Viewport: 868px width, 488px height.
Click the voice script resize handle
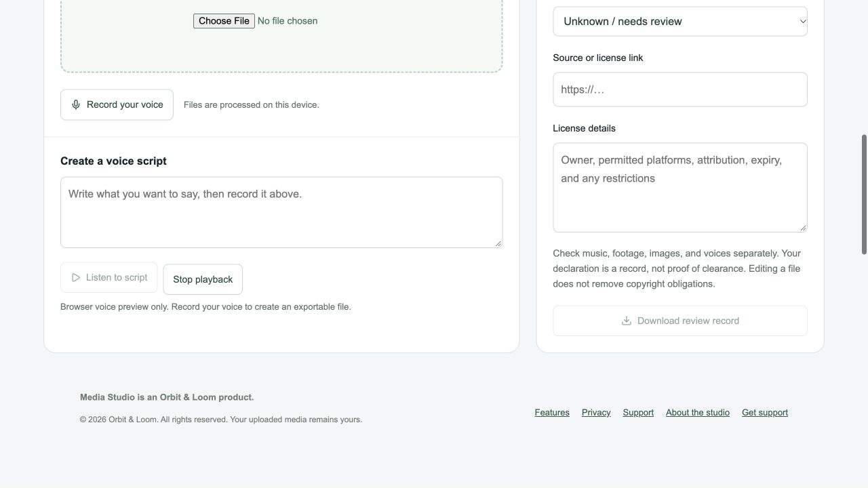(x=498, y=243)
